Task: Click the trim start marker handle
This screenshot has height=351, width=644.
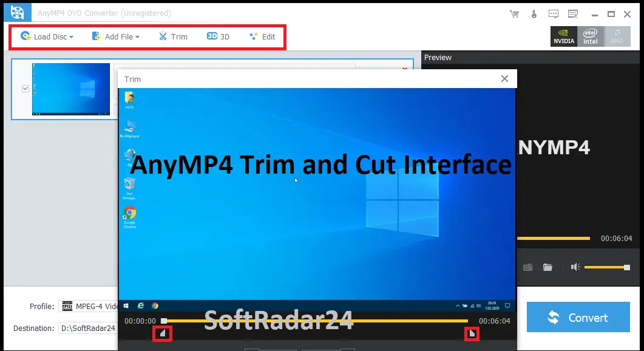Action: coord(162,333)
